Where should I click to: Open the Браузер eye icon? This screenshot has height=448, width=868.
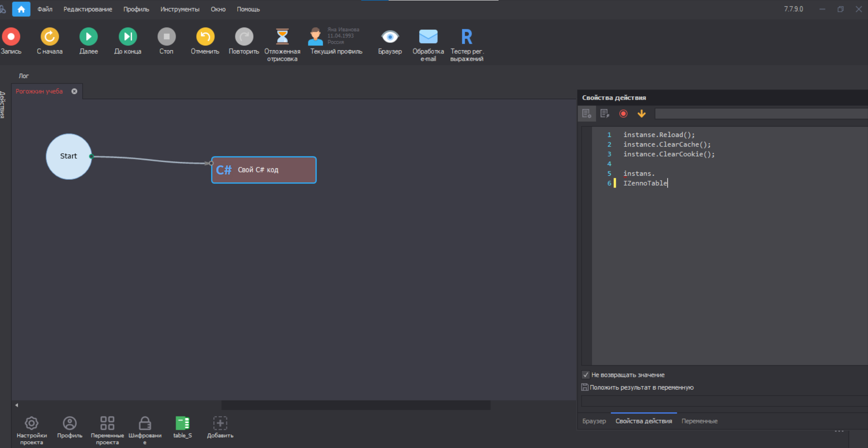390,37
